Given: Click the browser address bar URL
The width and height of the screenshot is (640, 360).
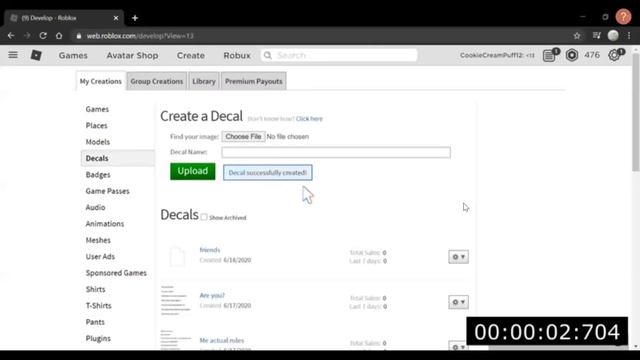Looking at the screenshot, I should 140,36.
